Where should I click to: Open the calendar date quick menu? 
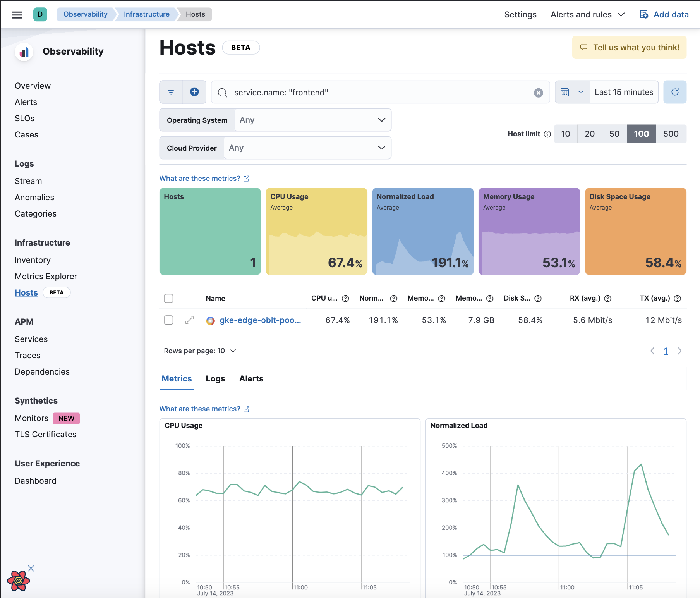572,92
